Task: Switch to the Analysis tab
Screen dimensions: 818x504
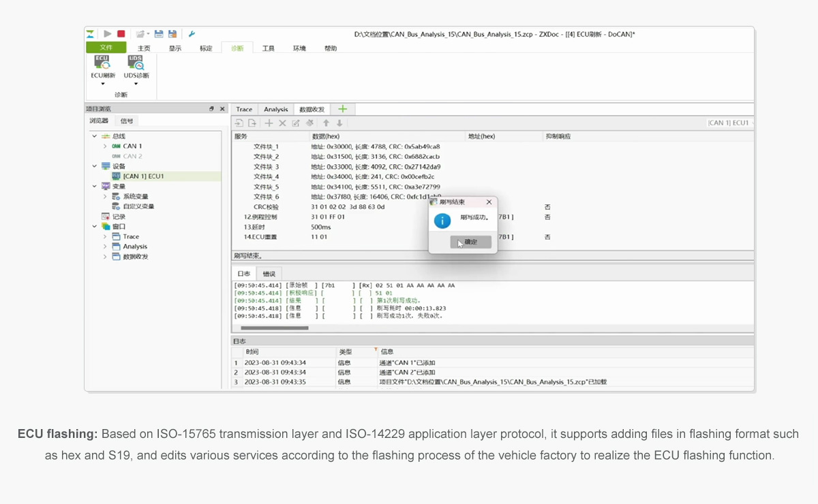Action: click(x=276, y=109)
